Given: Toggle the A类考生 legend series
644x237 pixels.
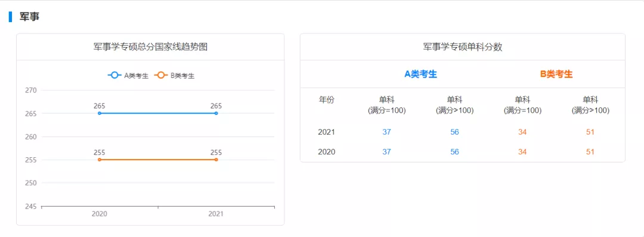Looking at the screenshot, I should (x=128, y=76).
